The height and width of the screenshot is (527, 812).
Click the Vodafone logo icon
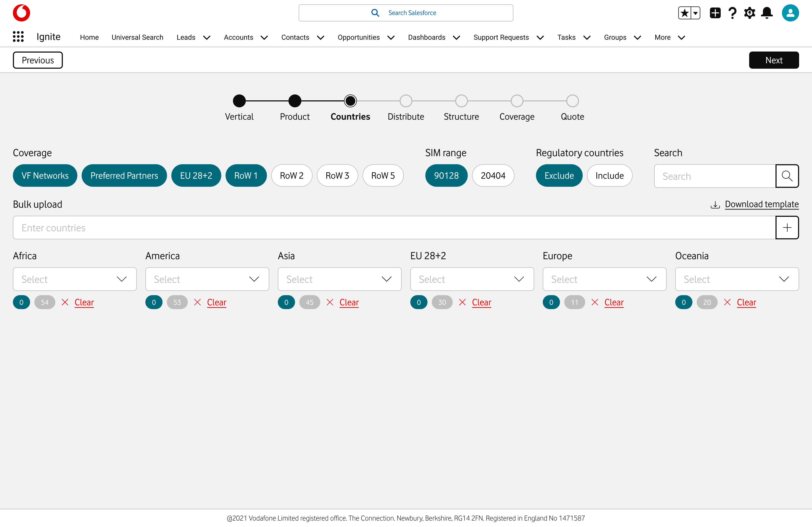click(21, 13)
